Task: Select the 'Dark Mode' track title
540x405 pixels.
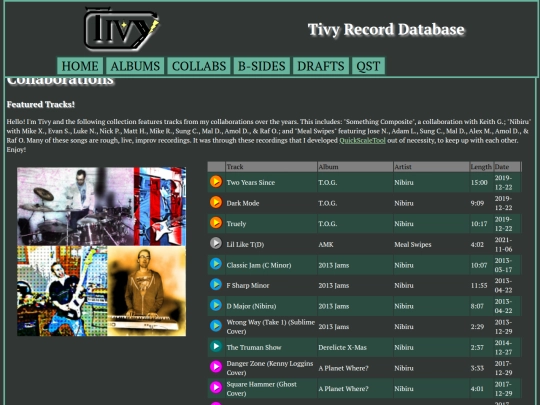Action: click(x=243, y=203)
